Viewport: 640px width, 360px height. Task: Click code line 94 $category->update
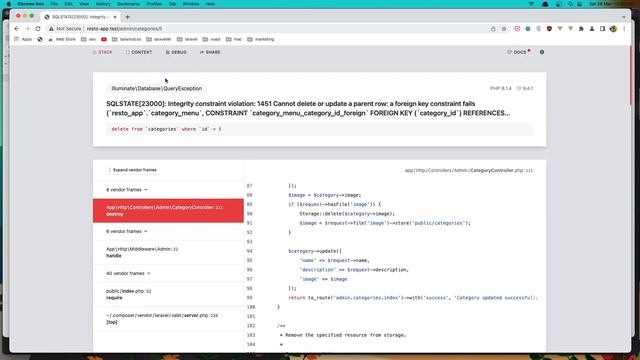click(315, 251)
